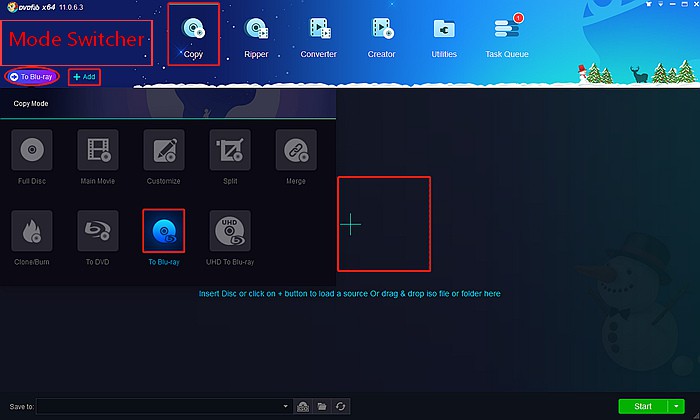Select To Blu-ray copy mode
The image size is (700, 420).
pyautogui.click(x=164, y=238)
